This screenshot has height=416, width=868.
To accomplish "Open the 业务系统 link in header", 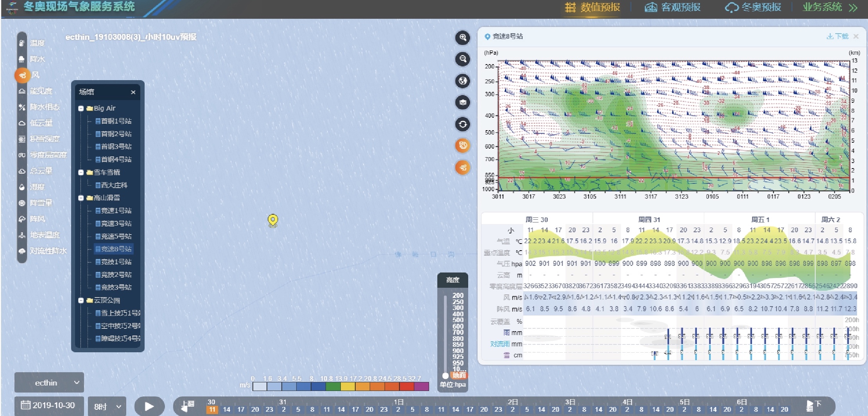I will coord(829,7).
